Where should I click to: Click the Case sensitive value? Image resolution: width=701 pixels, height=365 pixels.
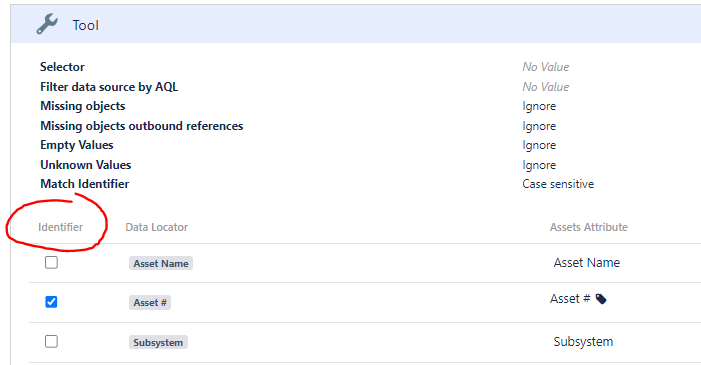[558, 184]
